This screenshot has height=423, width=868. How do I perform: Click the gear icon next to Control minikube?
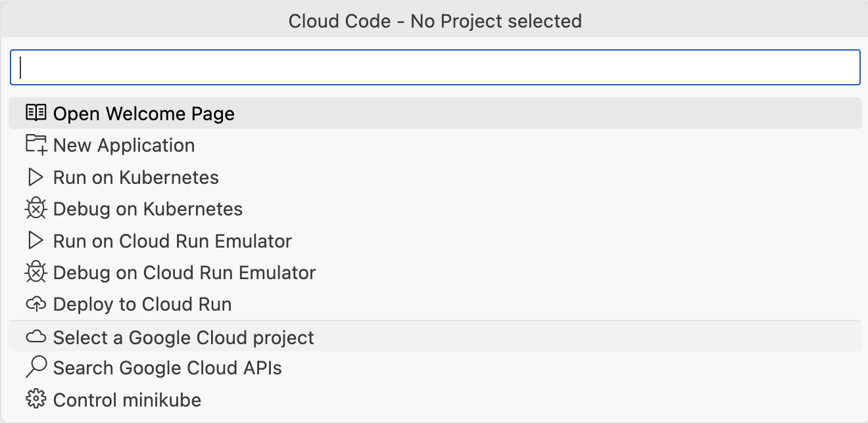pyautogui.click(x=36, y=399)
